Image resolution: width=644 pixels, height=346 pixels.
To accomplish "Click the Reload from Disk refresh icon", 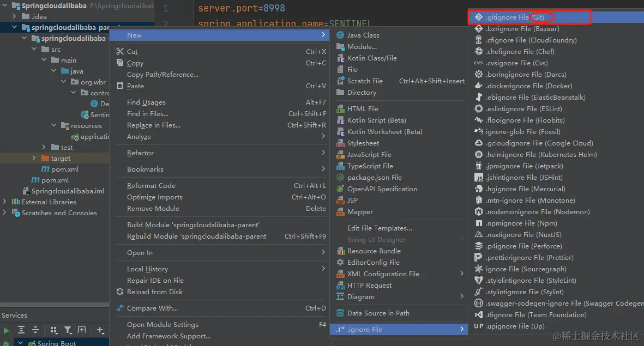I will [120, 292].
